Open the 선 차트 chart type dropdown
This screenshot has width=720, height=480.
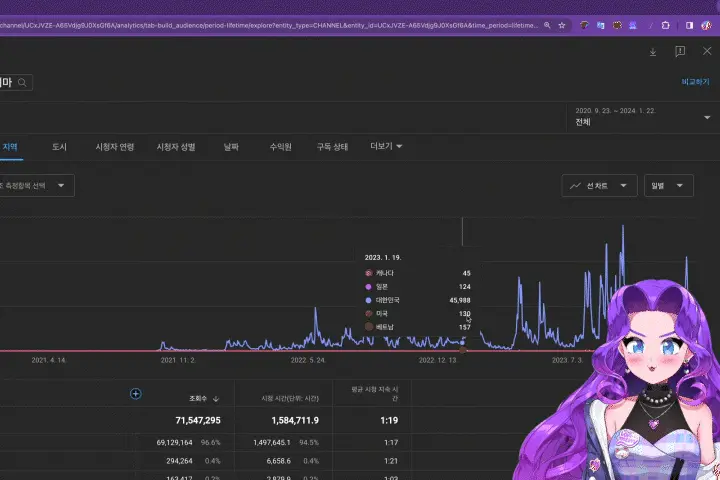coord(599,186)
